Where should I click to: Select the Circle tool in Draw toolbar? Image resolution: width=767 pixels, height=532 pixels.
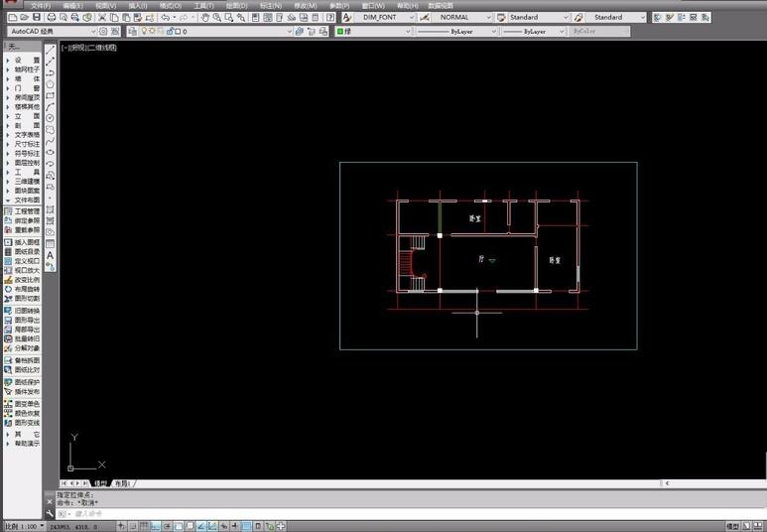click(50, 118)
